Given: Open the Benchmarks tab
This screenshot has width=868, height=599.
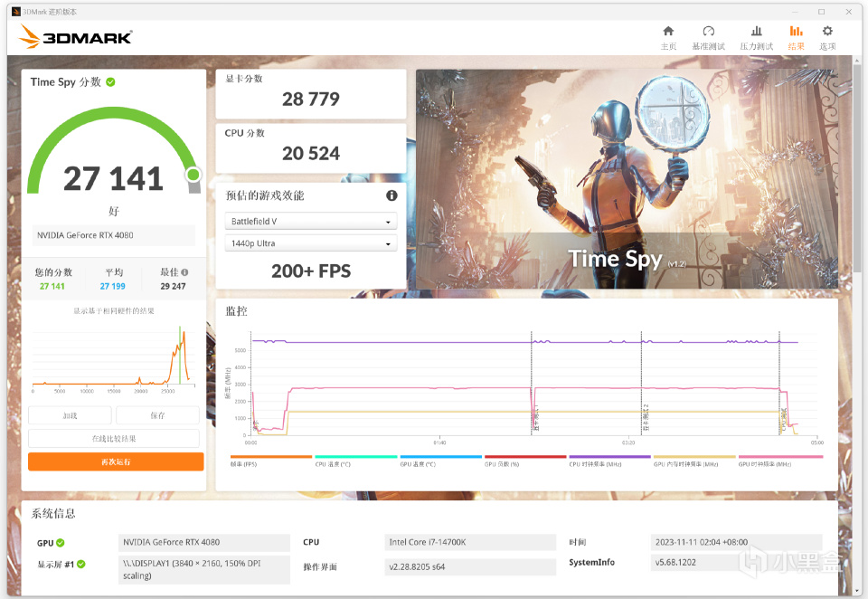Looking at the screenshot, I should (708, 38).
